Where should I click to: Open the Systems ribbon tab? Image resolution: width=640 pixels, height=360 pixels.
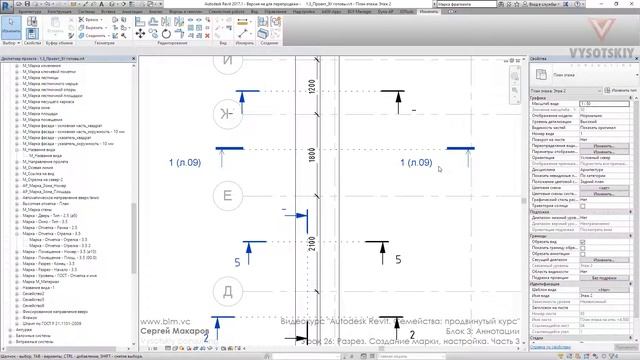tap(87, 12)
